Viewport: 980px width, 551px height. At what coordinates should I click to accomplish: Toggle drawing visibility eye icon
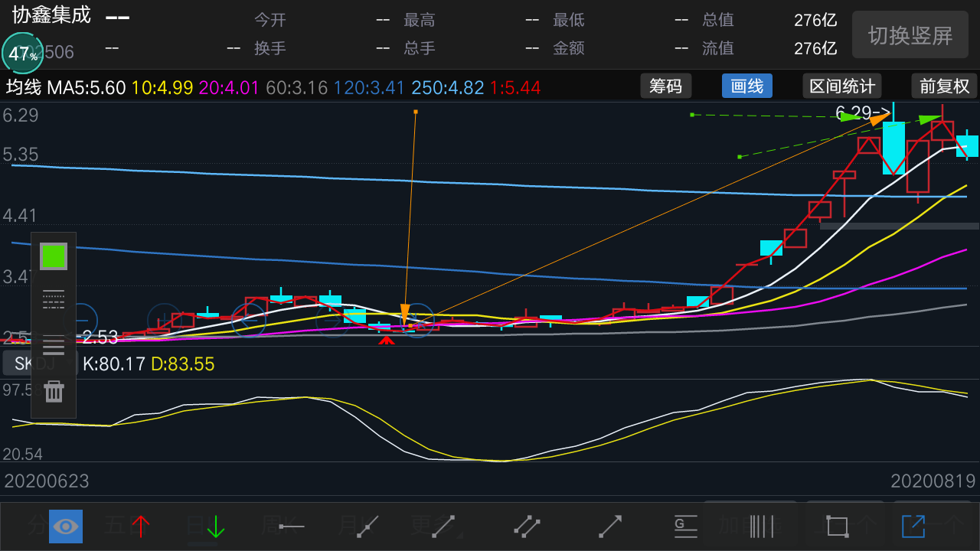pos(66,527)
